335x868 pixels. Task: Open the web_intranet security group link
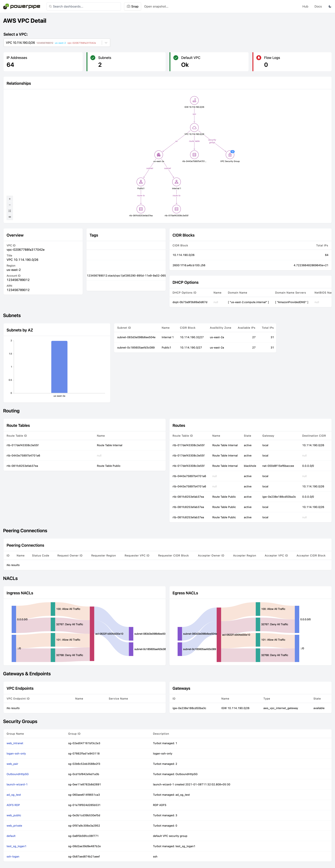15,743
